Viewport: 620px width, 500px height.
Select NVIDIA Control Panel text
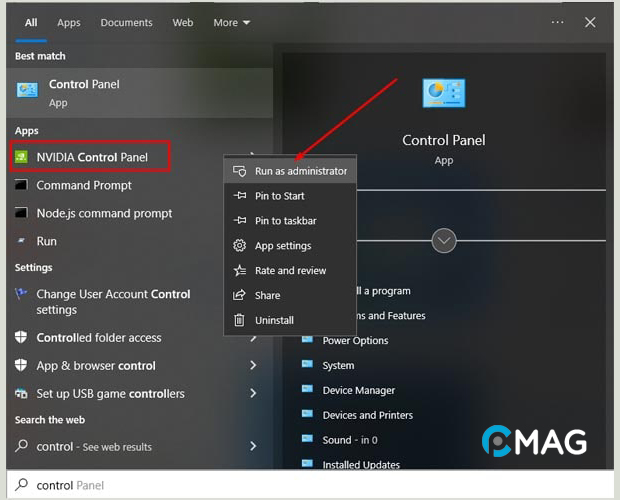point(92,157)
